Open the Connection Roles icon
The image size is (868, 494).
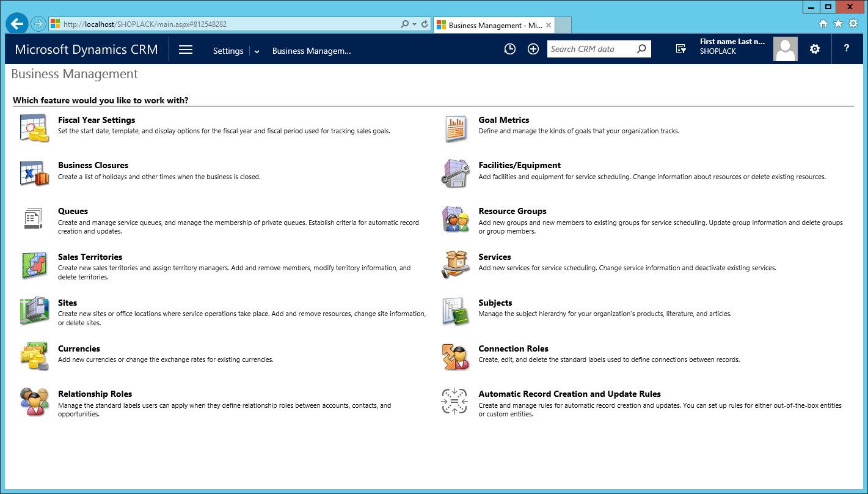click(x=455, y=356)
